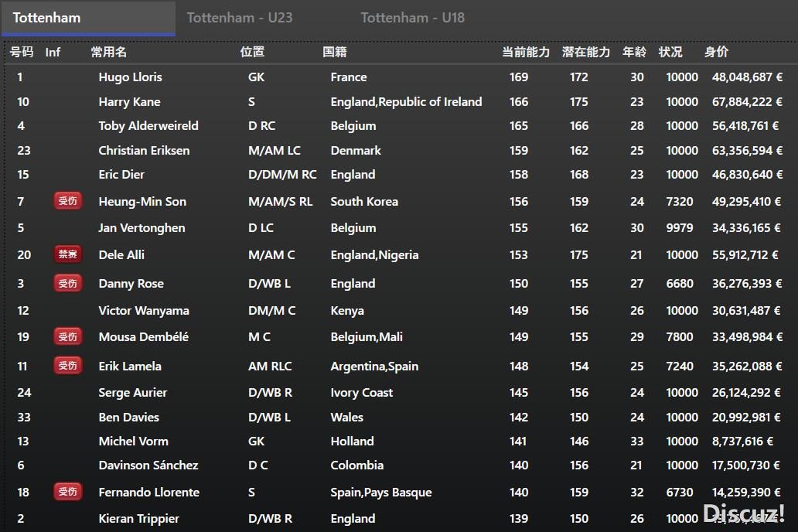Image resolution: width=798 pixels, height=532 pixels.
Task: Click position DM/M C for Wanyama
Action: click(x=271, y=311)
